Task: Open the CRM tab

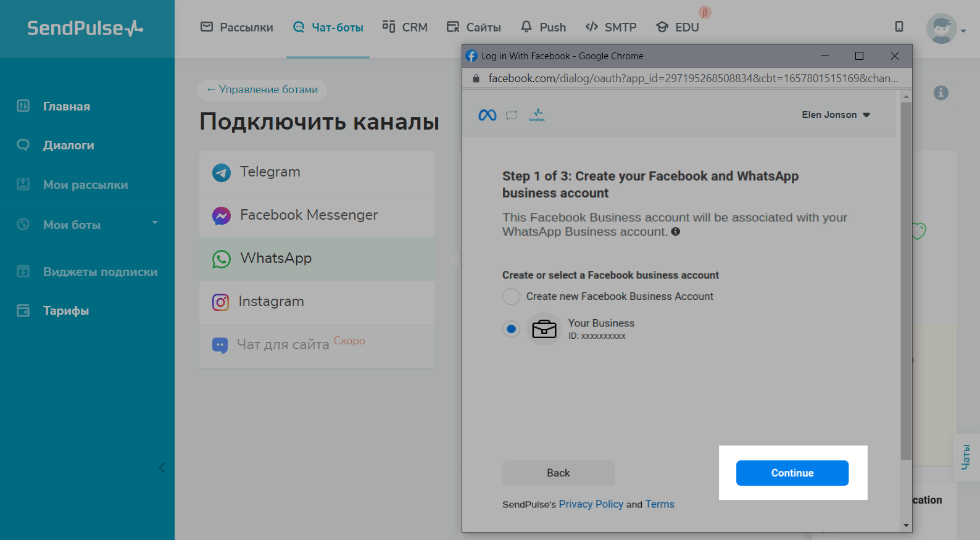Action: pyautogui.click(x=405, y=27)
